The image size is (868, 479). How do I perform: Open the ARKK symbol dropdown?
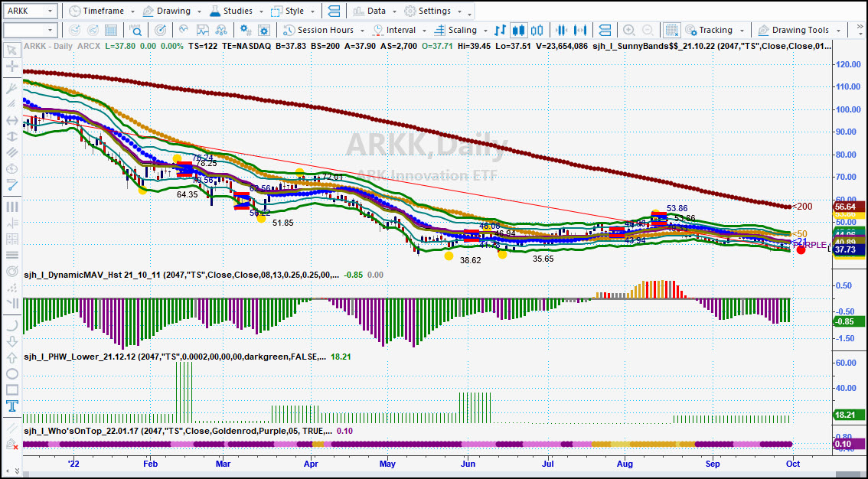(x=50, y=11)
